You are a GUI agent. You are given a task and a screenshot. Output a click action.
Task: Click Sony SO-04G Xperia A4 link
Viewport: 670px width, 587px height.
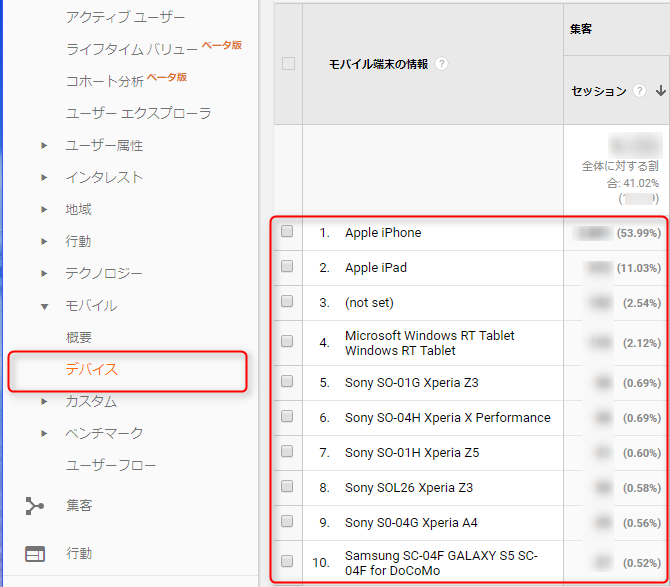(x=411, y=522)
